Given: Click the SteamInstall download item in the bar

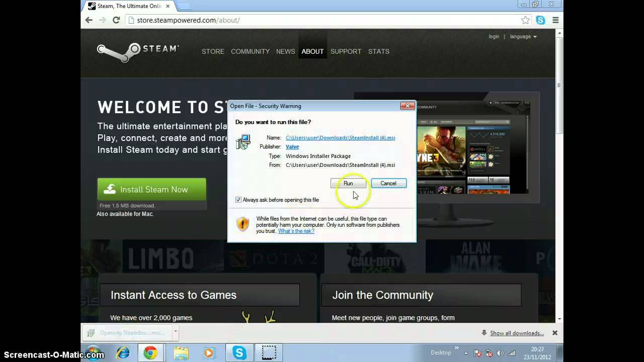Looking at the screenshot, I should pos(127,333).
